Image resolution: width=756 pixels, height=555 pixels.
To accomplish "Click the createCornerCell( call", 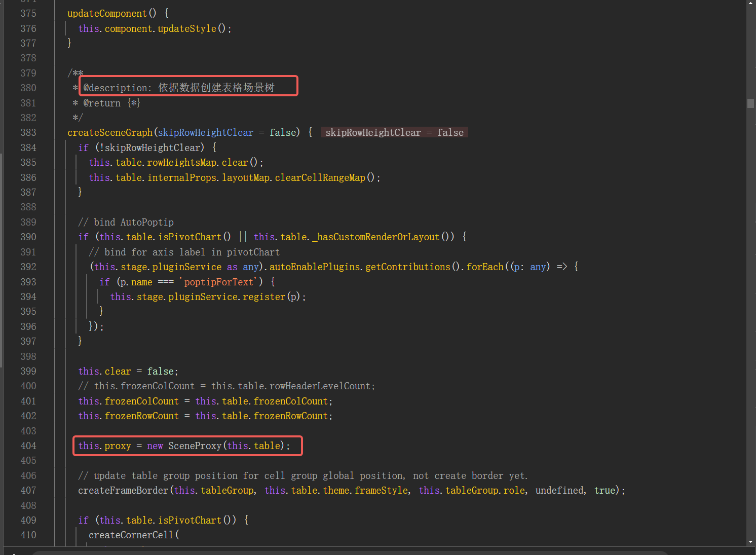I will coord(134,535).
